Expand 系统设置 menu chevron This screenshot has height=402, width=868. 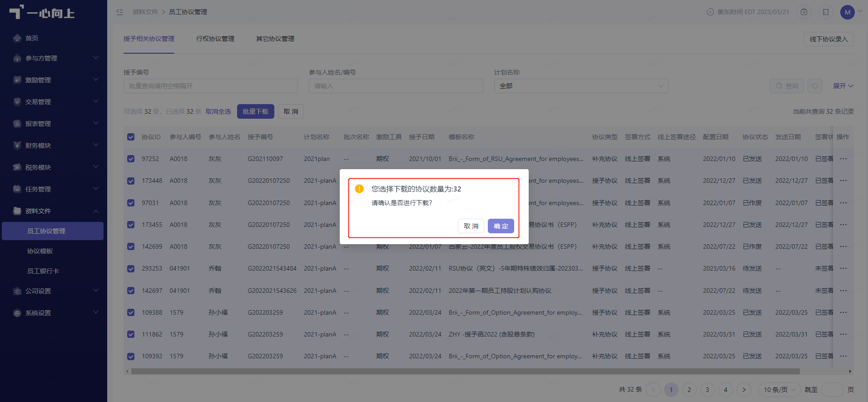96,312
